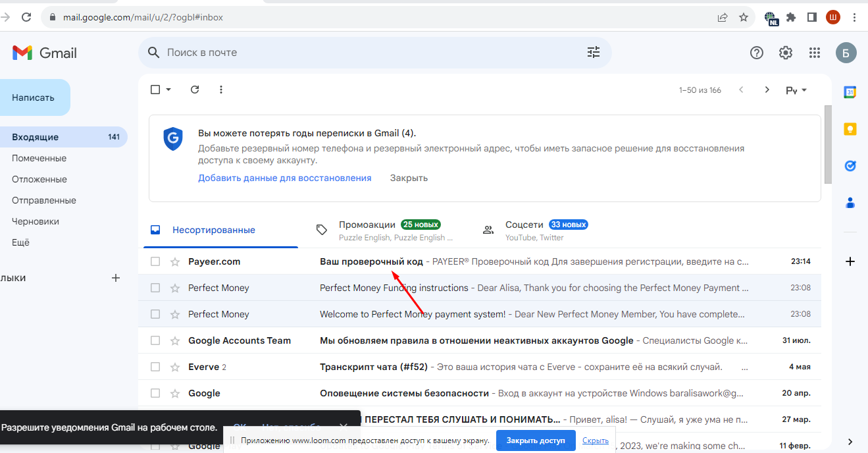Collapse the side panel arrow
This screenshot has width=868, height=453.
click(850, 441)
